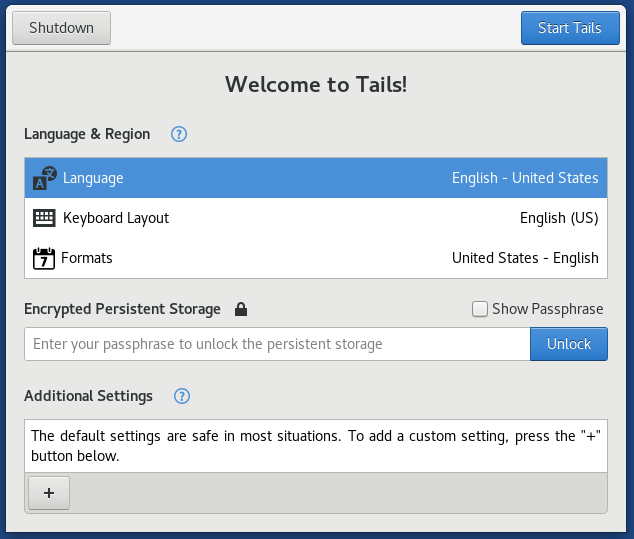Click the Start Tails button
The width and height of the screenshot is (634, 539).
569,28
